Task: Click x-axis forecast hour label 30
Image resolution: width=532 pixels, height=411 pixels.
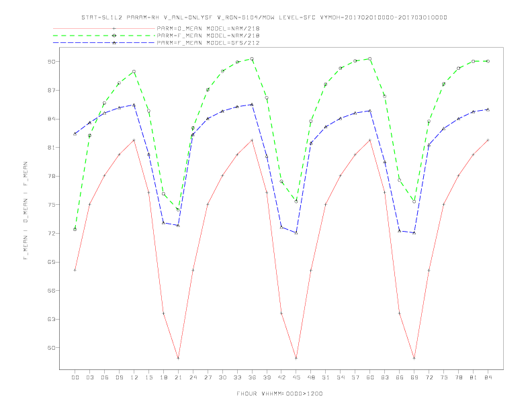Action: pyautogui.click(x=222, y=377)
